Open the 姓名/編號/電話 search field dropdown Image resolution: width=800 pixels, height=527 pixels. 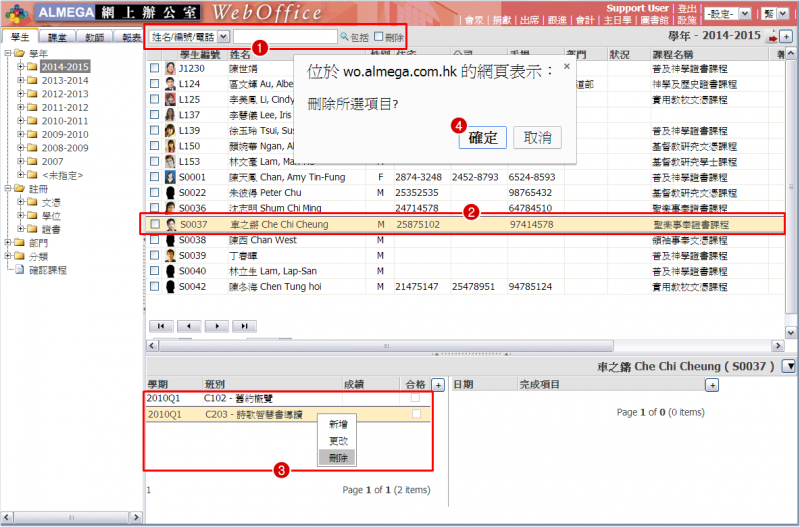223,37
